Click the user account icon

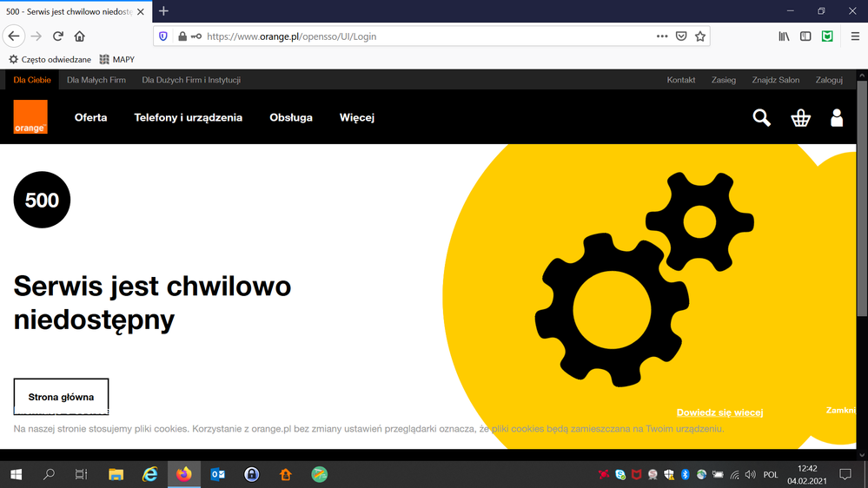pyautogui.click(x=837, y=117)
